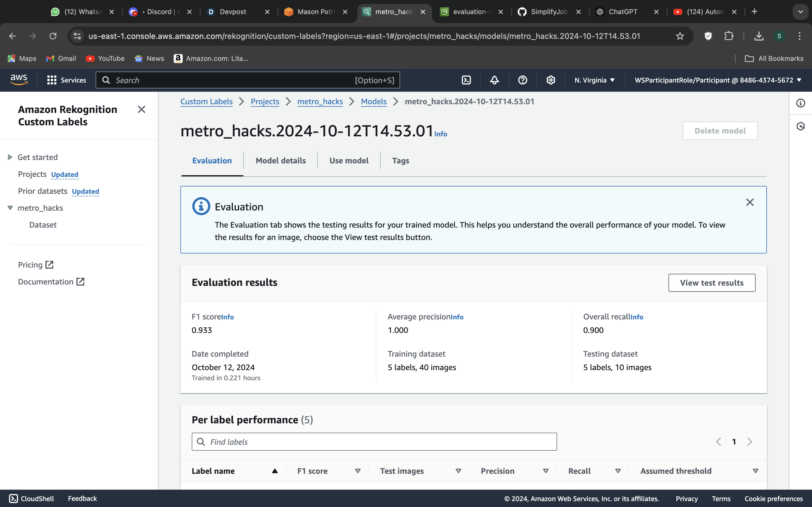The height and width of the screenshot is (507, 812).
Task: Open the N. Virginia region dropdown
Action: tap(594, 80)
